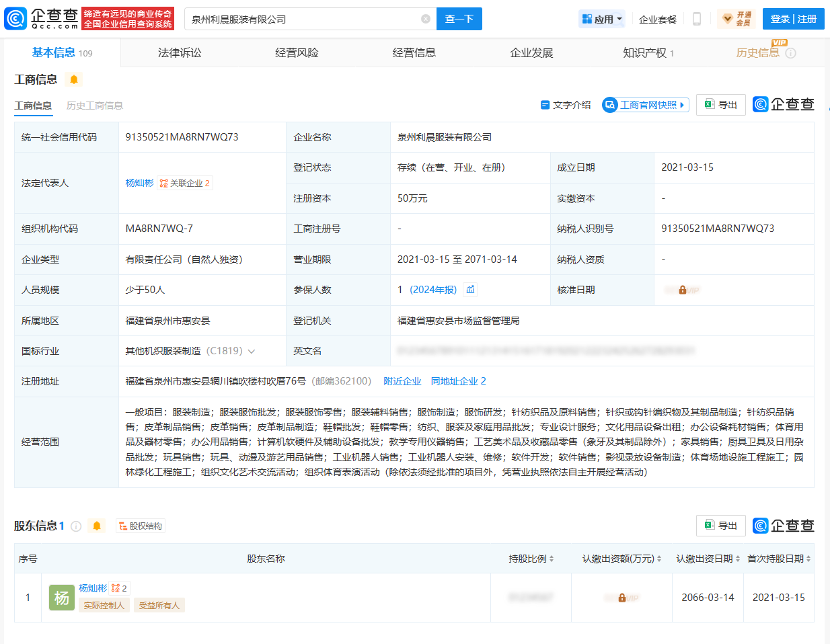This screenshot has height=644, width=830.
Task: Click the company name search input field
Action: 303,19
